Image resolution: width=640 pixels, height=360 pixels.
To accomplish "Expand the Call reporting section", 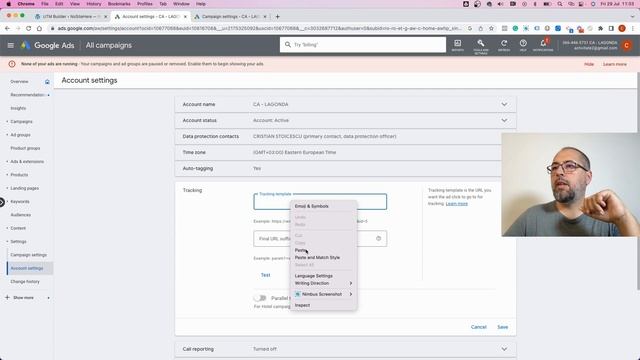I will 504,349.
